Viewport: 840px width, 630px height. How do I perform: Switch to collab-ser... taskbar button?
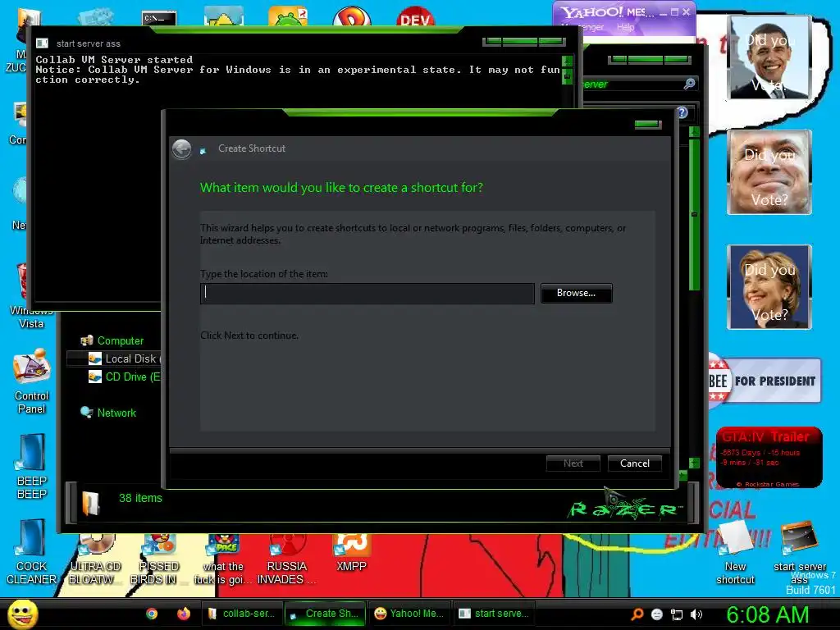pyautogui.click(x=242, y=614)
